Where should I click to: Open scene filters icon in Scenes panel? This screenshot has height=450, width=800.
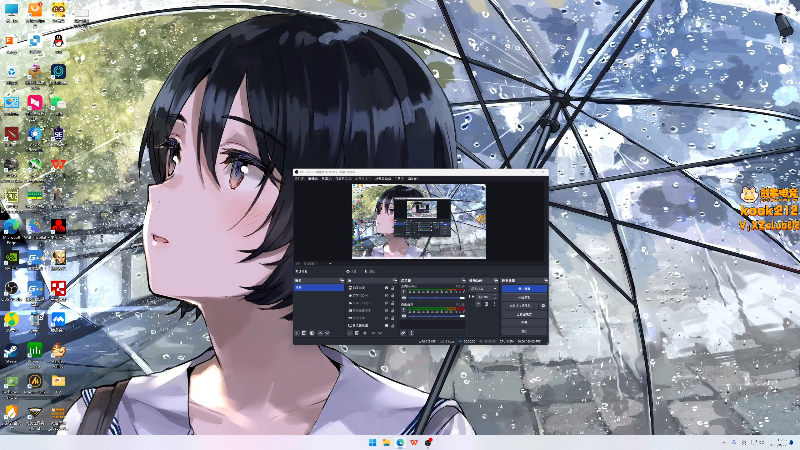pos(312,333)
